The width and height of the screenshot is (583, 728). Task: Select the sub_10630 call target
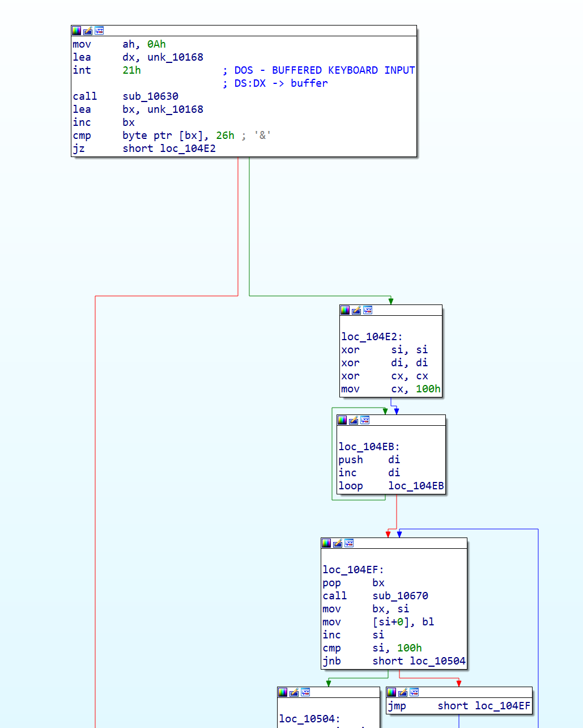pos(150,96)
